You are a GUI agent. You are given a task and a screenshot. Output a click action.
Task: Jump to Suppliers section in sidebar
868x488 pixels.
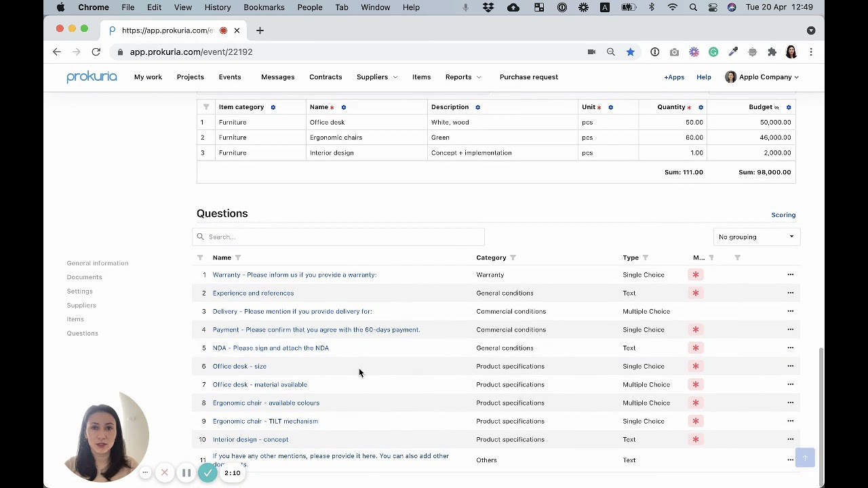[x=81, y=305]
